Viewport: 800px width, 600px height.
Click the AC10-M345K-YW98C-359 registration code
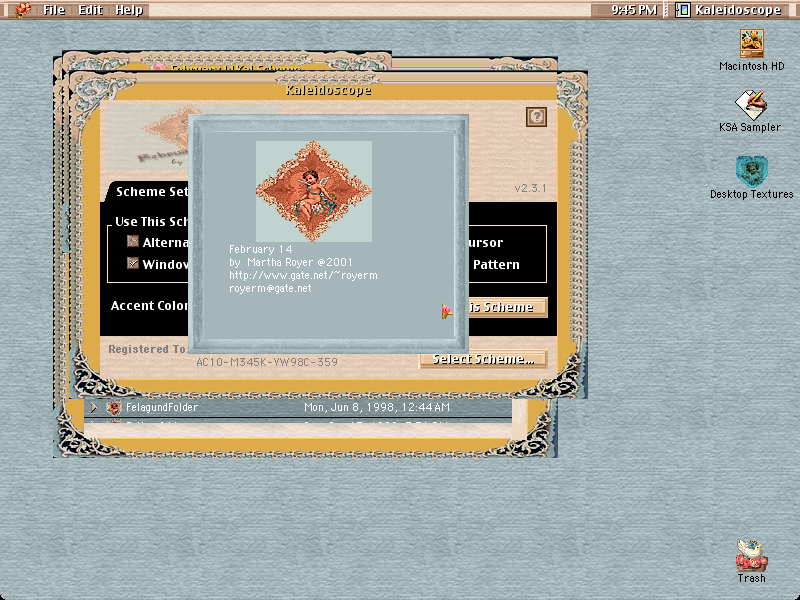point(267,362)
